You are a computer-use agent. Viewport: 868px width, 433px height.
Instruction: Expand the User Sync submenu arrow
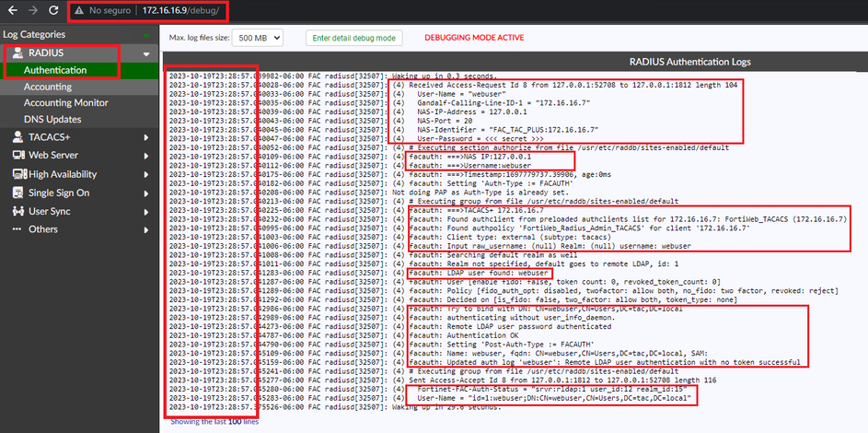146,212
